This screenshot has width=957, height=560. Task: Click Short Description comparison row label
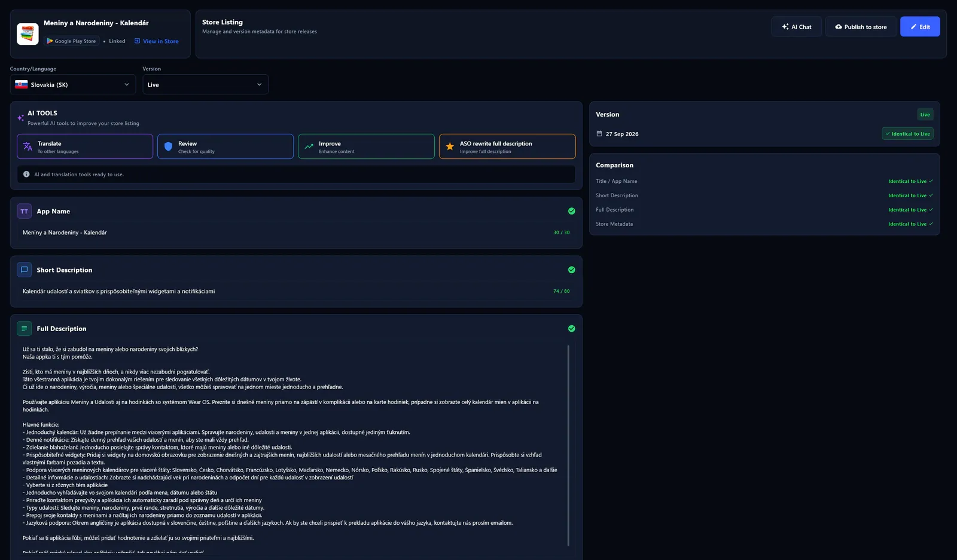point(617,195)
